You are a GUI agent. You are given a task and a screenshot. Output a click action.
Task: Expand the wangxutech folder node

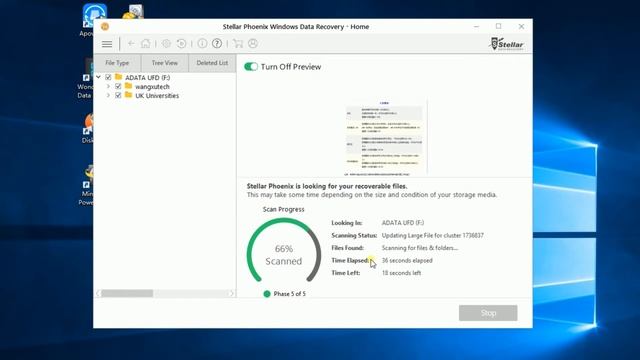(x=108, y=86)
